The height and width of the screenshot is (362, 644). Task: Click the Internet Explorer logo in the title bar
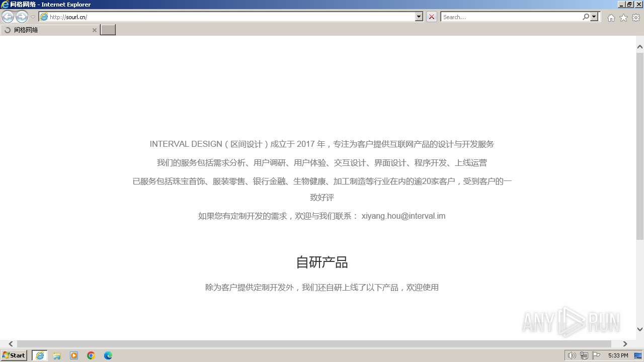click(x=5, y=5)
